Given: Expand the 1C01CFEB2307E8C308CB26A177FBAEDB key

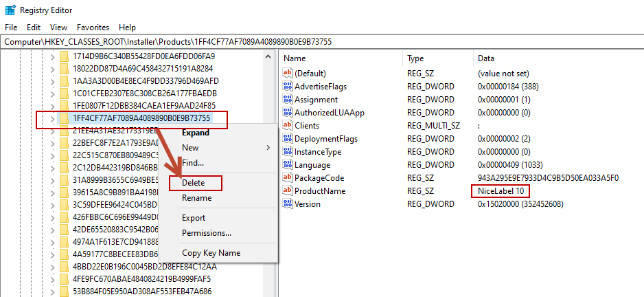Looking at the screenshot, I should (x=51, y=93).
